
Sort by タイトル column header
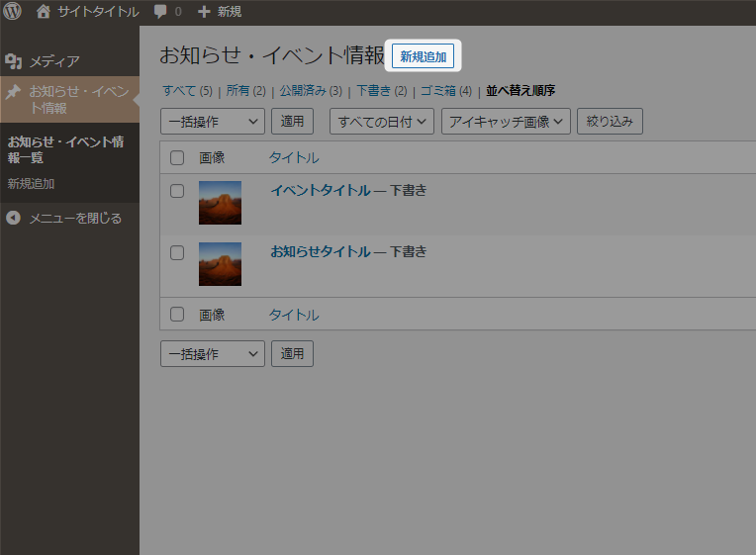click(x=294, y=157)
